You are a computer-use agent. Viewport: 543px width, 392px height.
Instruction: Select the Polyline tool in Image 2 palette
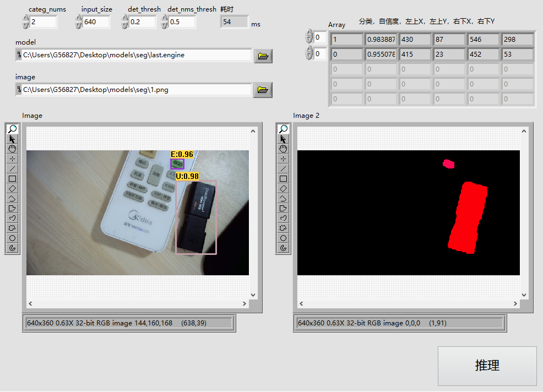(283, 198)
